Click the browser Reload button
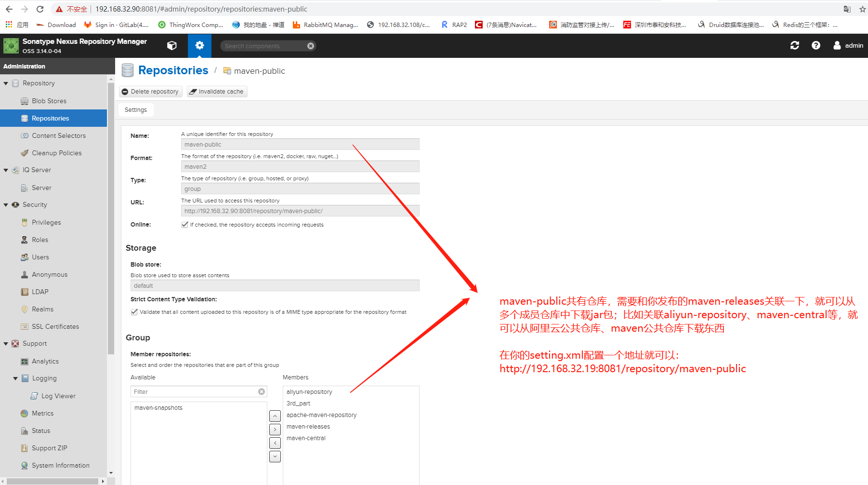The width and height of the screenshot is (868, 485). coord(40,9)
